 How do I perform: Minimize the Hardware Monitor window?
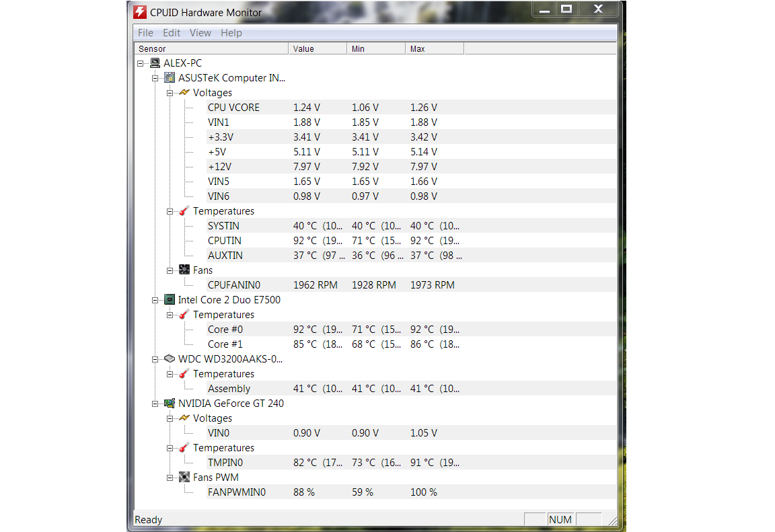545,9
